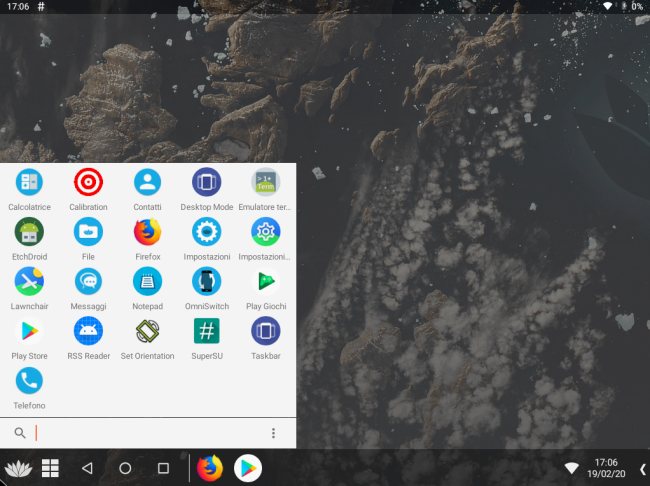Click the search magnifier icon
Viewport: 650px width, 486px height.
(x=19, y=433)
